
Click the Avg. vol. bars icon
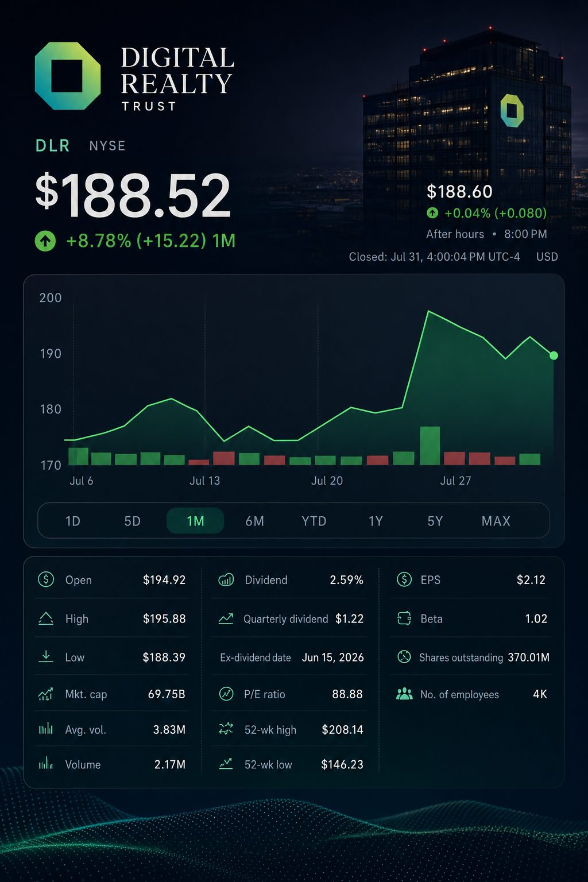pos(46,729)
